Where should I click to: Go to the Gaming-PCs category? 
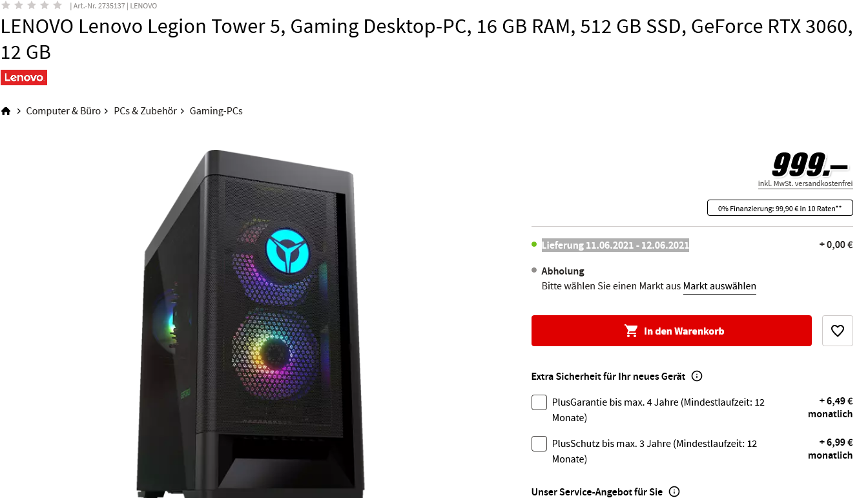216,111
